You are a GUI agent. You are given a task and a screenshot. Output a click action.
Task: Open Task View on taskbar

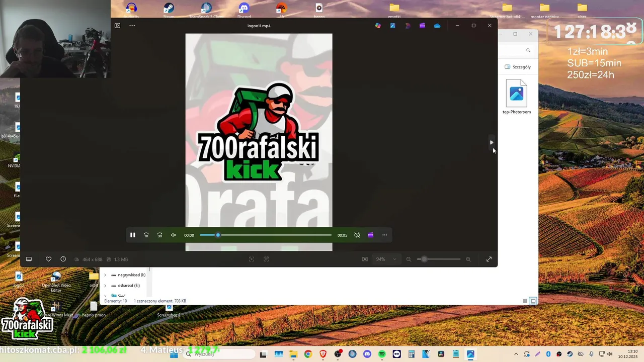point(263,354)
